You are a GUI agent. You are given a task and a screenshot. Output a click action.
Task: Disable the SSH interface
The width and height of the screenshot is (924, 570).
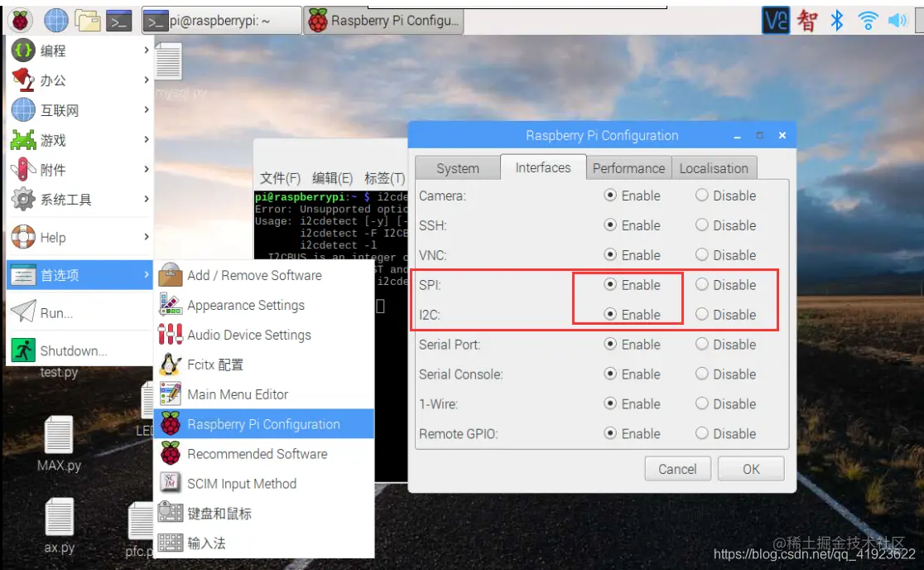(701, 225)
